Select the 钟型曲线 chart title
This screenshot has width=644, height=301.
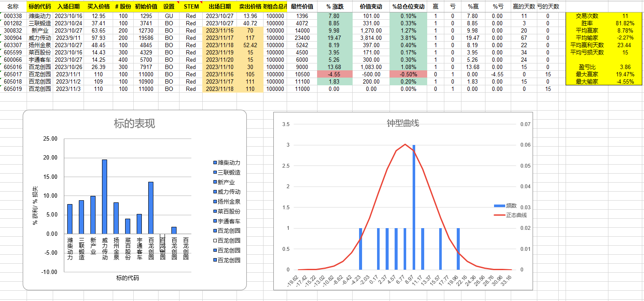402,123
